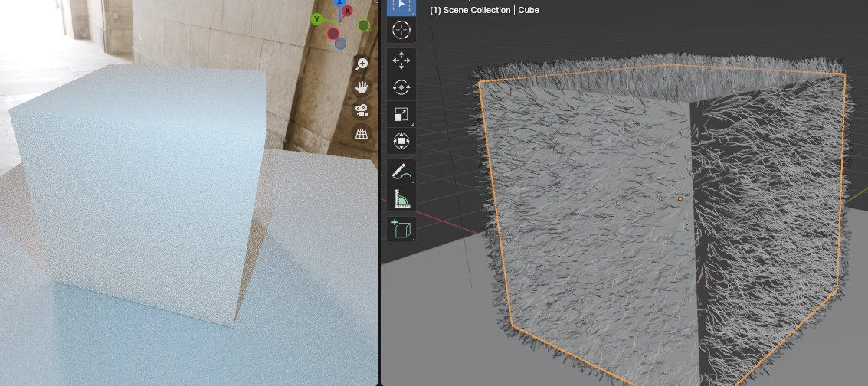This screenshot has height=386, width=868.
Task: Click the cube's orange origin point
Action: 680,199
